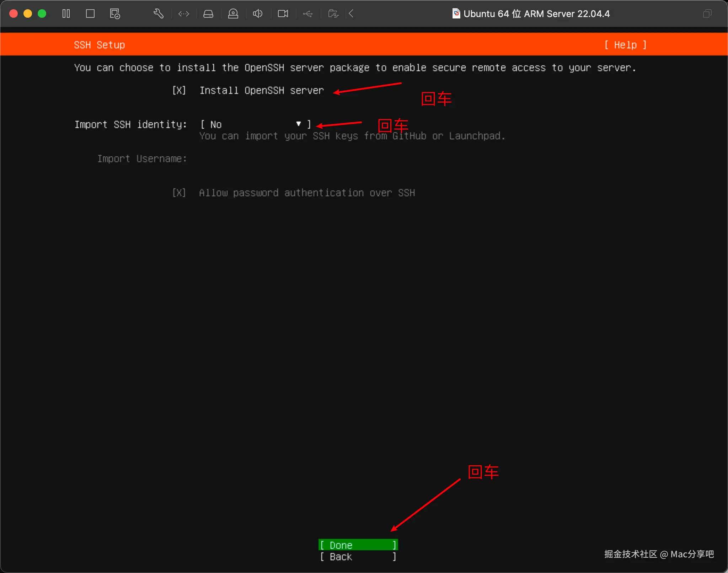Toggle Allow password authentication over SSH

coord(179,193)
